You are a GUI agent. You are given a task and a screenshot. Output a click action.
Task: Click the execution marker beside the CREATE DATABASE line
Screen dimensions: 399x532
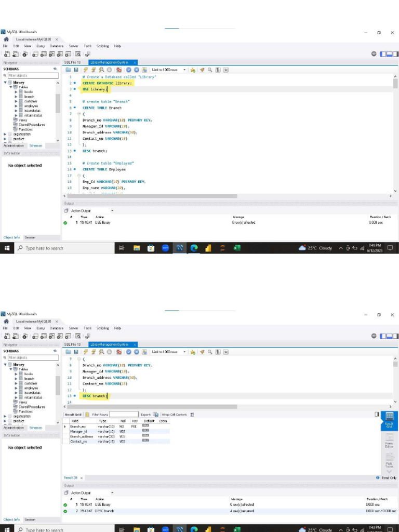(75, 83)
